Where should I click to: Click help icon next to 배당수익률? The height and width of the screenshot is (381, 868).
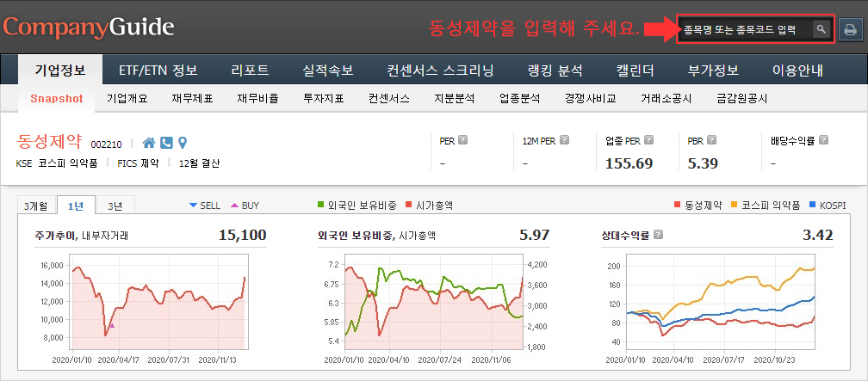point(823,140)
